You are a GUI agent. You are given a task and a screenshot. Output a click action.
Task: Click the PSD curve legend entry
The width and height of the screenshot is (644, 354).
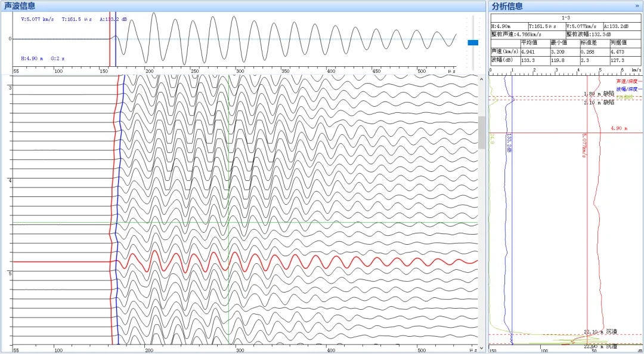click(x=625, y=96)
